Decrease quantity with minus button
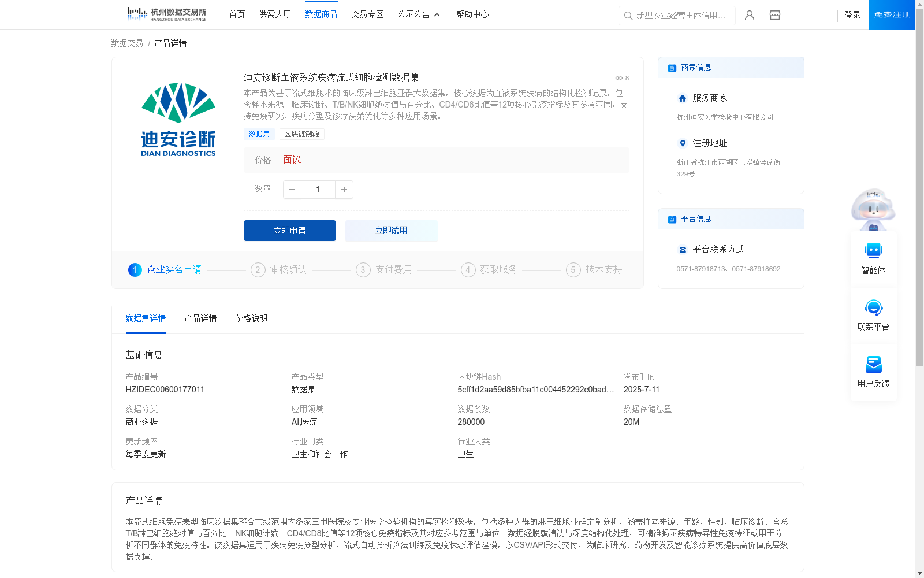The width and height of the screenshot is (924, 578). (x=292, y=190)
